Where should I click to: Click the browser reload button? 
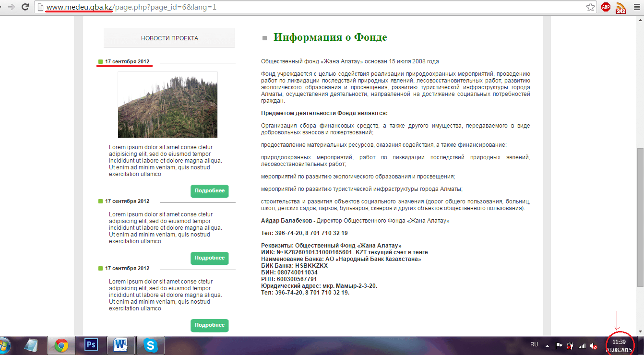24,8
